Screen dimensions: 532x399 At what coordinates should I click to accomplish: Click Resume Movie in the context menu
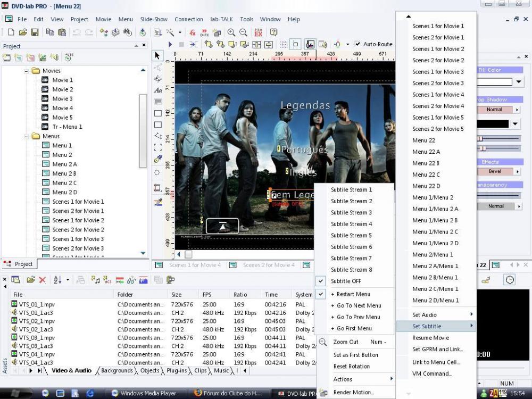(x=430, y=338)
